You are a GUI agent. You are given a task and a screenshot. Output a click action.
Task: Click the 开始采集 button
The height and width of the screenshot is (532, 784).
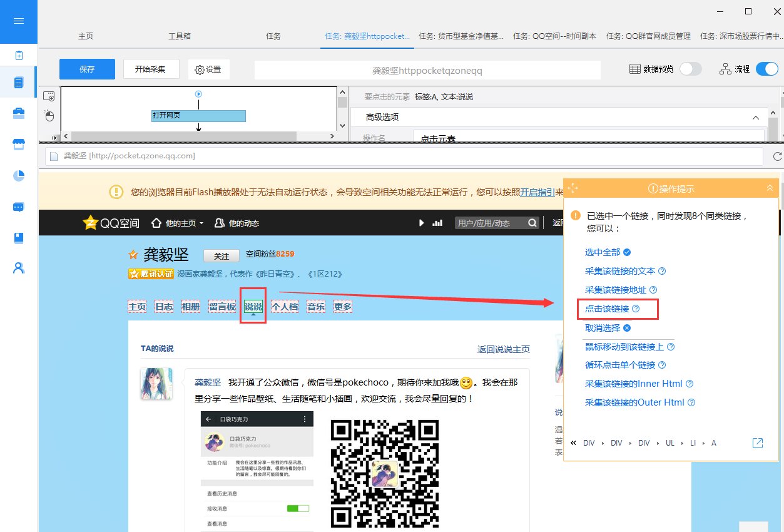pyautogui.click(x=151, y=69)
